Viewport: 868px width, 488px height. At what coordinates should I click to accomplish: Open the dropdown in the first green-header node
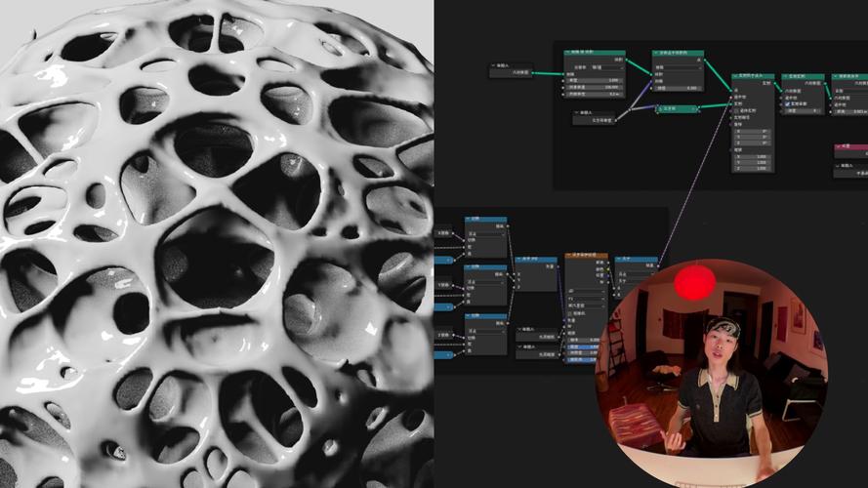pos(607,67)
